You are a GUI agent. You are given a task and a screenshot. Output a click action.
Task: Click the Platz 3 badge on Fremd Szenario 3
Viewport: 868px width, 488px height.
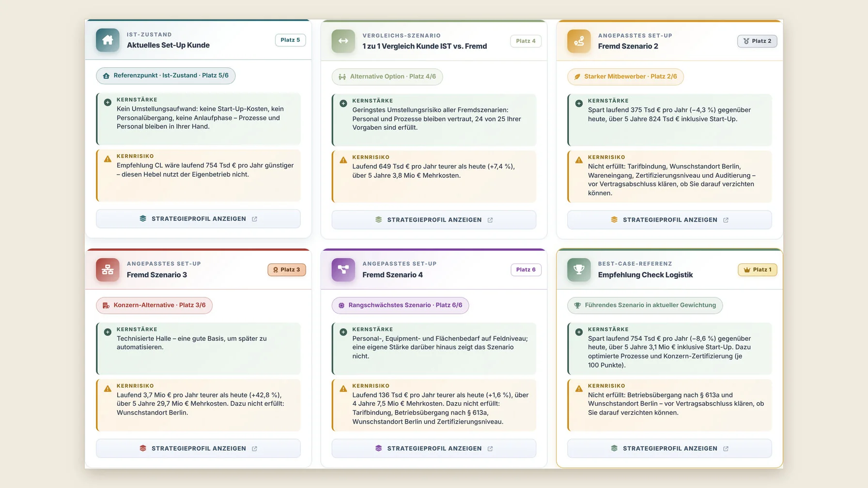click(x=287, y=270)
